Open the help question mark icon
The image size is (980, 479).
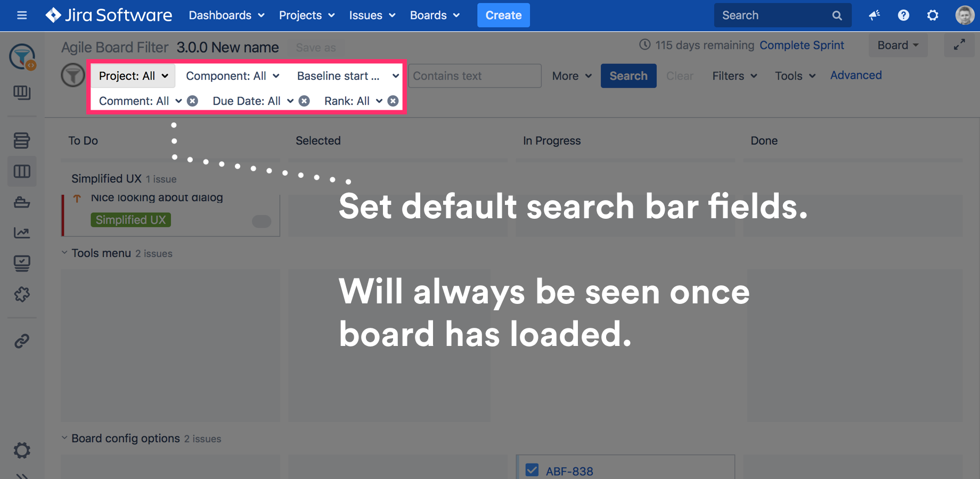click(x=903, y=15)
